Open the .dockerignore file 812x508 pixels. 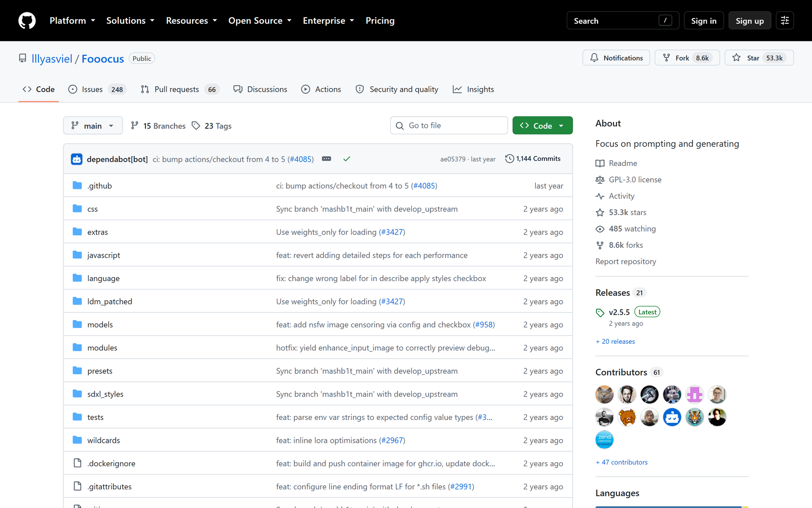pos(111,463)
